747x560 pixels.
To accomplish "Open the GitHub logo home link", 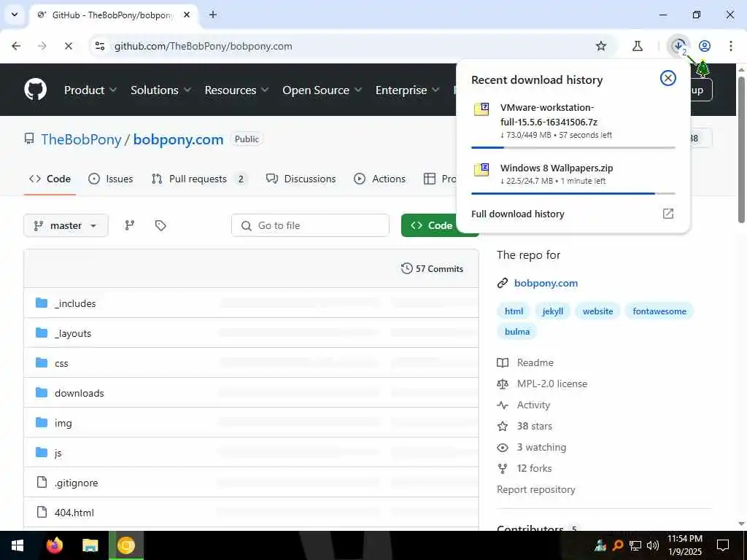I will [x=35, y=90].
